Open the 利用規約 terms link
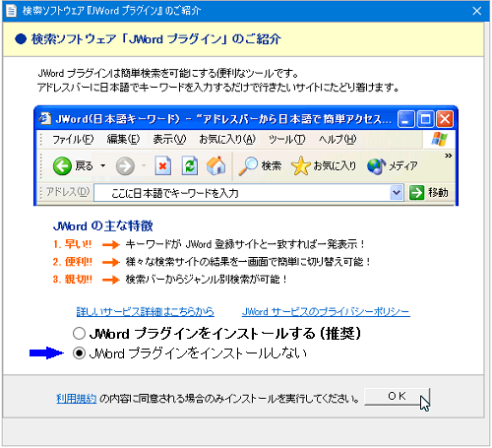The height and width of the screenshot is (448, 492). (x=77, y=399)
